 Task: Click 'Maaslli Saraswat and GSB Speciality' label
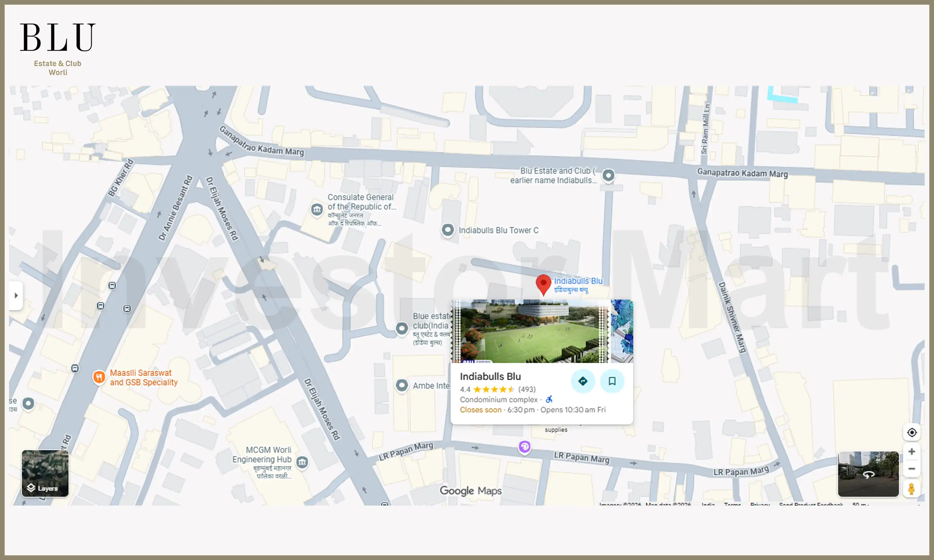coord(144,377)
